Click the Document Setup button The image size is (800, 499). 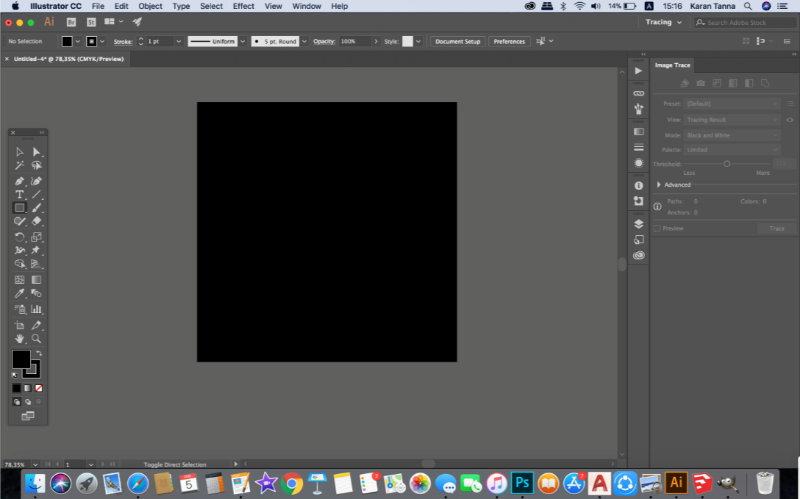pos(458,41)
